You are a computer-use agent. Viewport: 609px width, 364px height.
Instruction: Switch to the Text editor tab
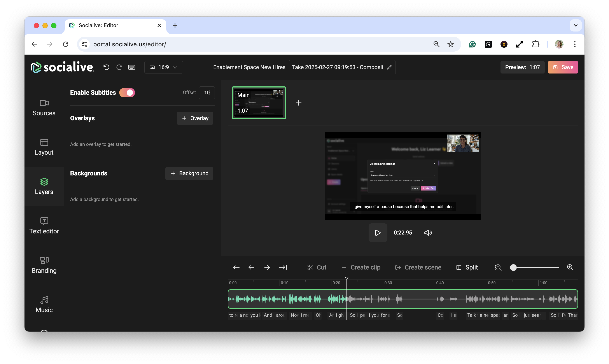[x=44, y=226]
